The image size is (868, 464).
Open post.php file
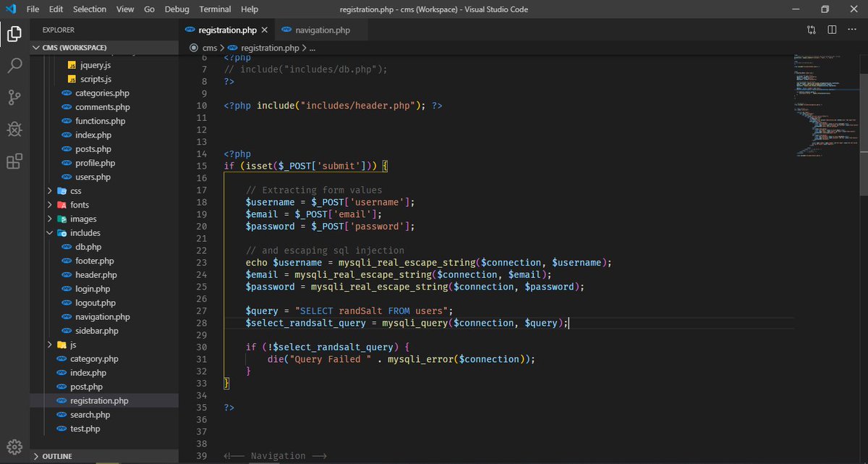(86, 387)
